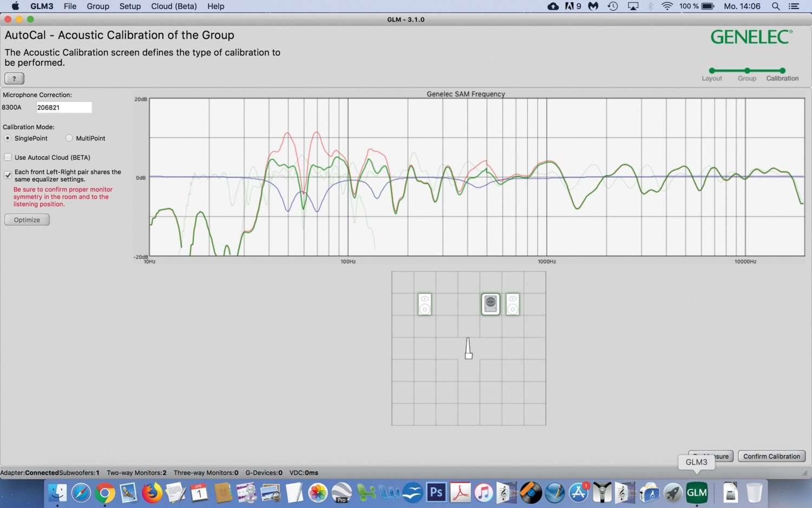
Task: Click the AirPlay display menu bar icon
Action: (x=633, y=6)
